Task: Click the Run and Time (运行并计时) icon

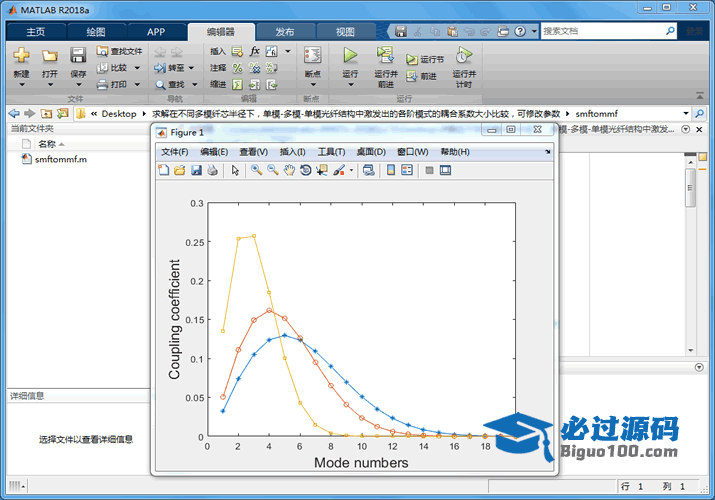Action: coord(464,56)
